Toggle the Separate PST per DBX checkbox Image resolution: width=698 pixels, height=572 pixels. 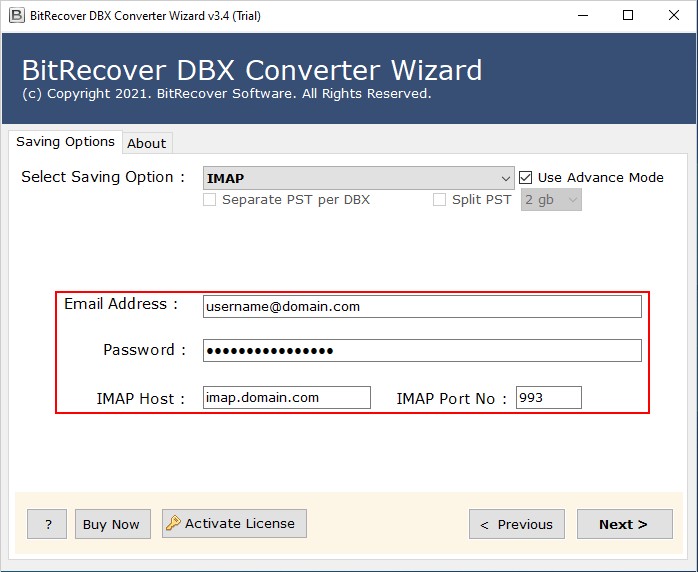[x=209, y=200]
